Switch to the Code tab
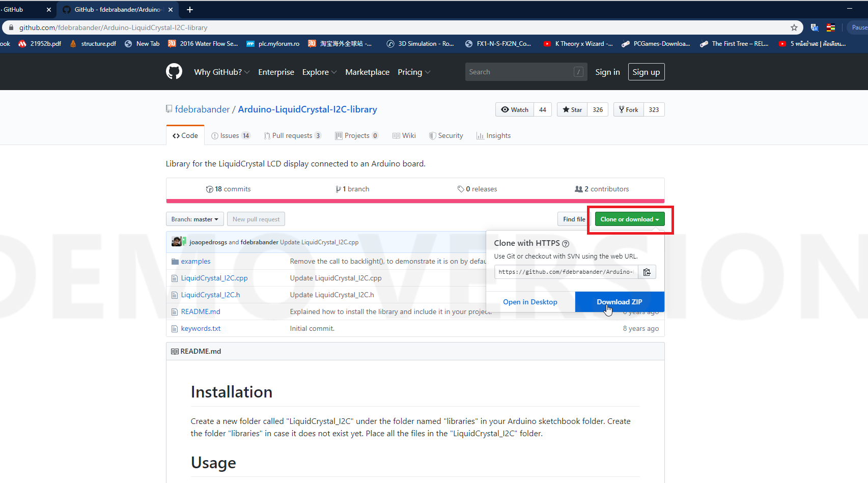This screenshot has width=868, height=483. click(185, 135)
